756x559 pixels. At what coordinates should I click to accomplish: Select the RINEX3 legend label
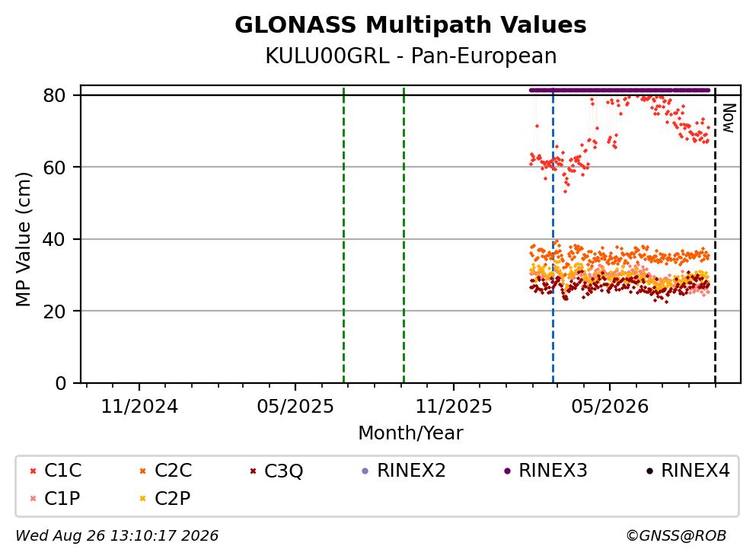point(553,470)
